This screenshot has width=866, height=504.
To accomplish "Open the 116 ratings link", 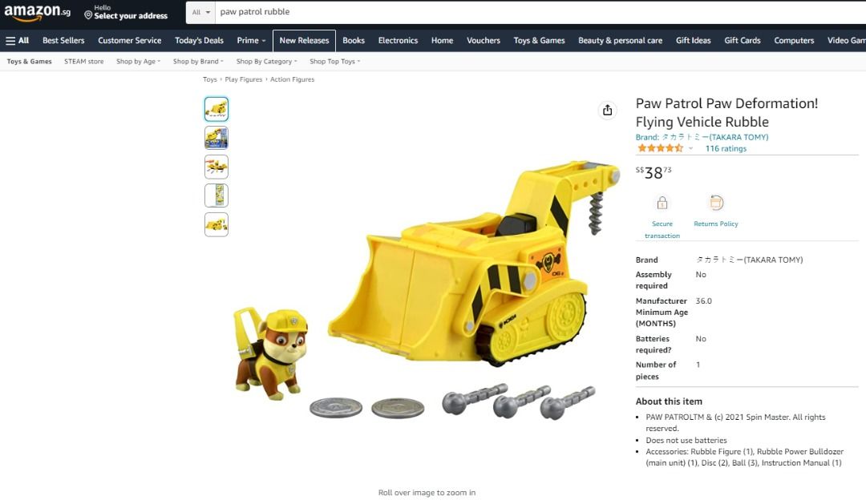I will (726, 148).
